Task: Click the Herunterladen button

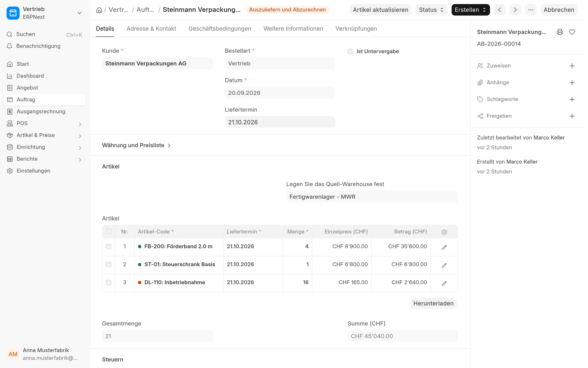Action: pos(433,304)
